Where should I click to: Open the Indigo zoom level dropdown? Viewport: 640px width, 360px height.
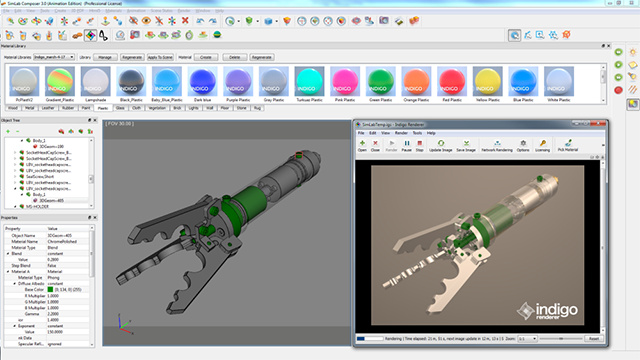(x=527, y=339)
